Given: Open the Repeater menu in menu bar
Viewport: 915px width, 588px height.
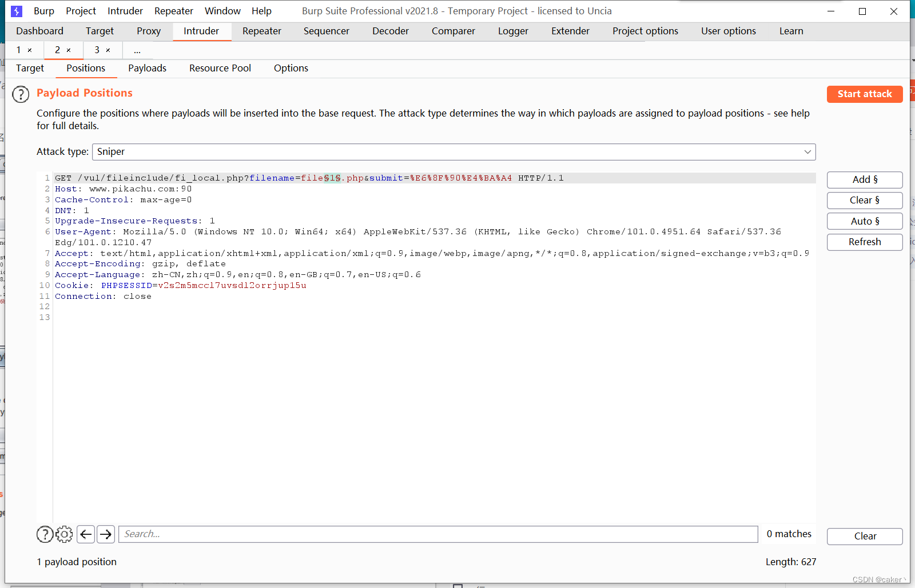Looking at the screenshot, I should (174, 11).
